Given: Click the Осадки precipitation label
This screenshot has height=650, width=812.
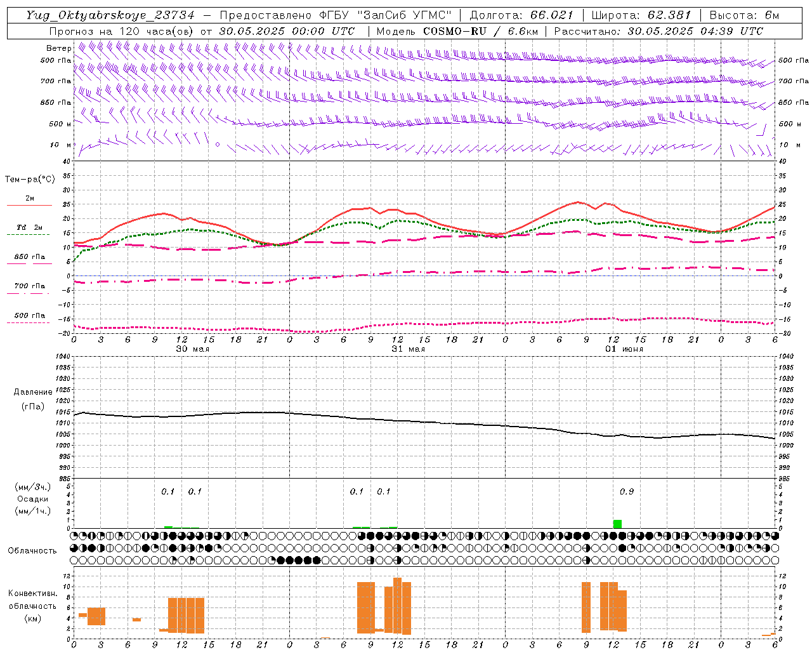Looking at the screenshot, I should (x=32, y=499).
